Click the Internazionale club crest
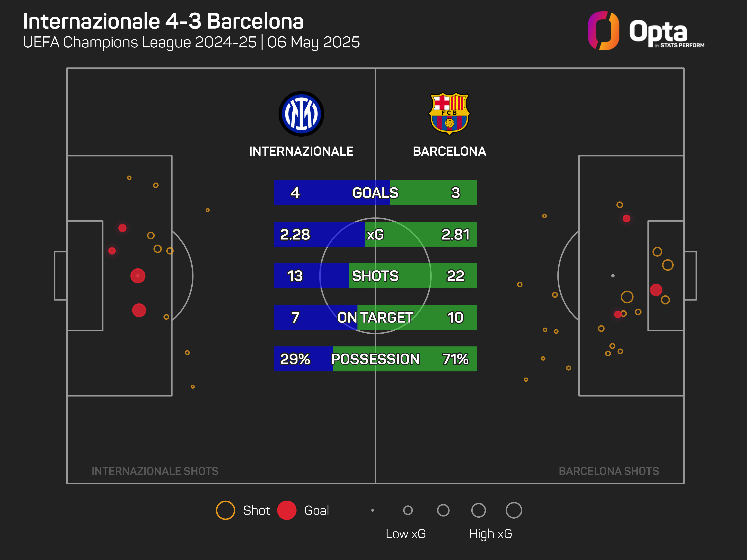 (301, 114)
